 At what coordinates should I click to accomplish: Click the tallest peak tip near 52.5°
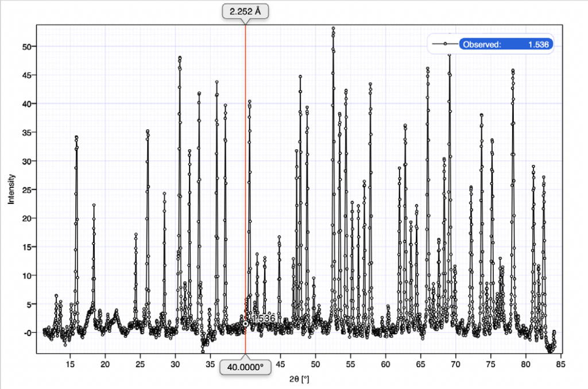tap(333, 28)
